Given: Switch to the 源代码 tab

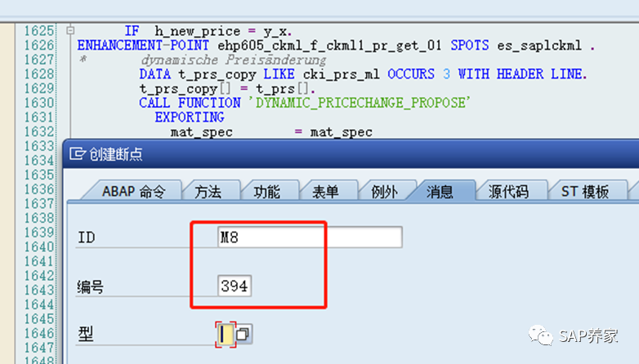Looking at the screenshot, I should click(x=508, y=191).
